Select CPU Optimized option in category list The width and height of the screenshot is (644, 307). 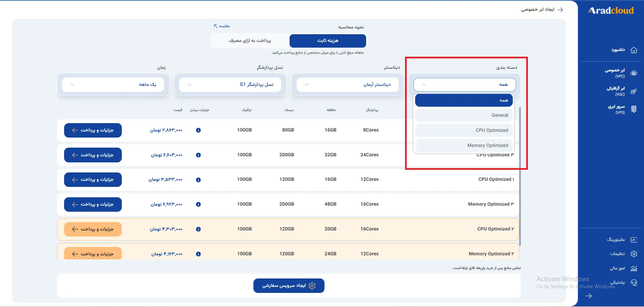464,130
